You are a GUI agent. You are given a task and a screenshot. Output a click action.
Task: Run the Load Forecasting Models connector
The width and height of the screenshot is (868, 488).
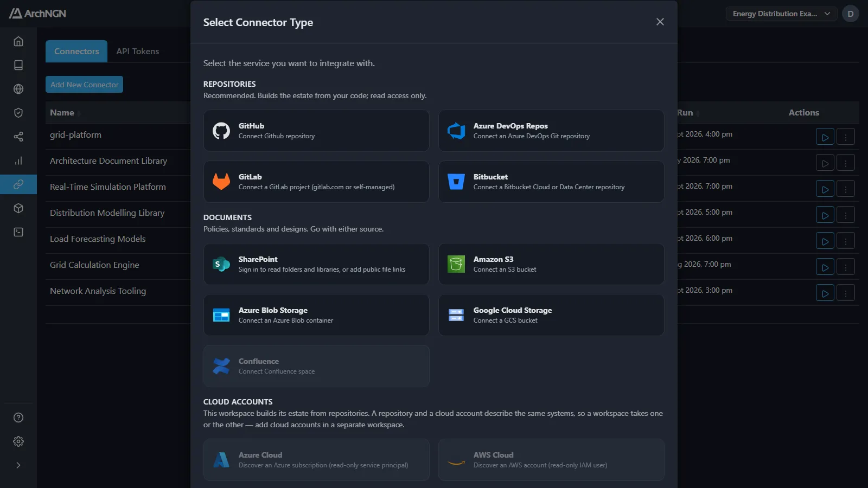click(825, 241)
